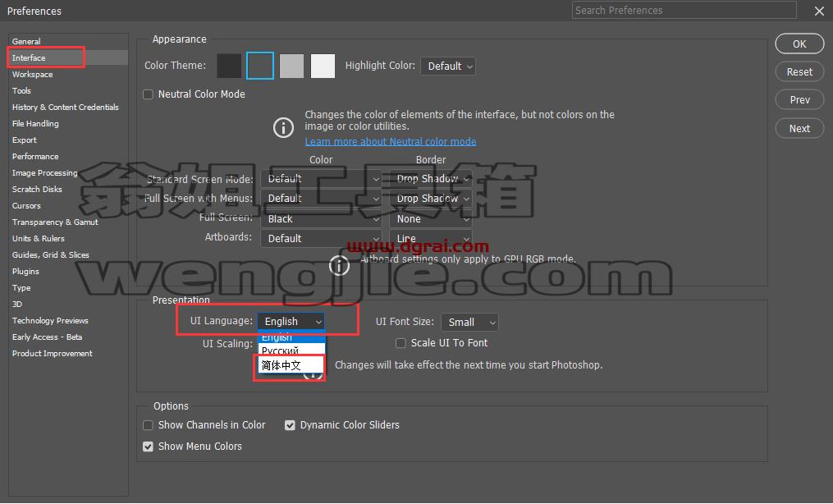Open Full Screen color dropdown set to Black
The width and height of the screenshot is (833, 504).
coord(321,219)
